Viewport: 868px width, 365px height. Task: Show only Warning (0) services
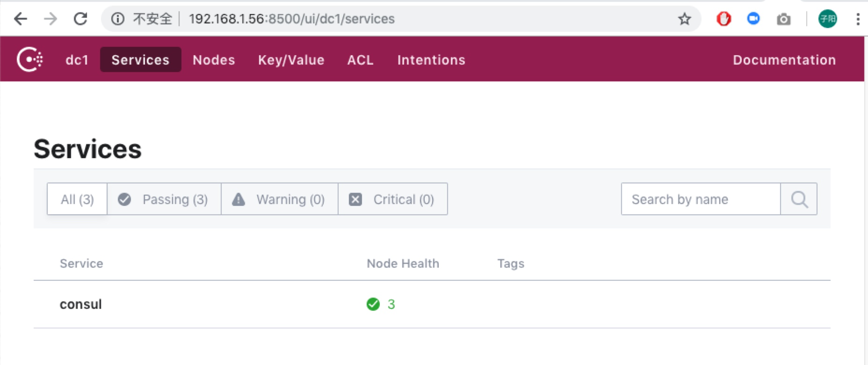click(279, 199)
